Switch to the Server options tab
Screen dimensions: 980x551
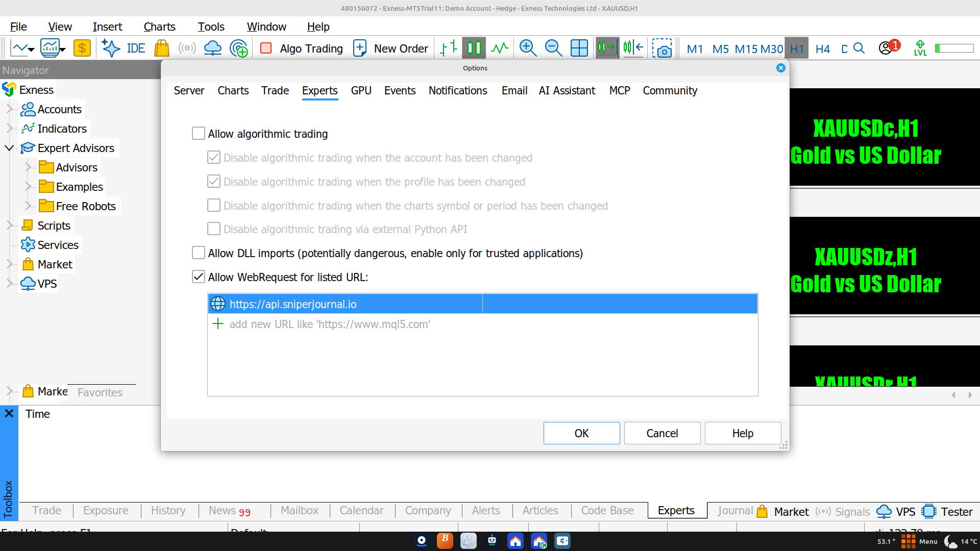189,91
